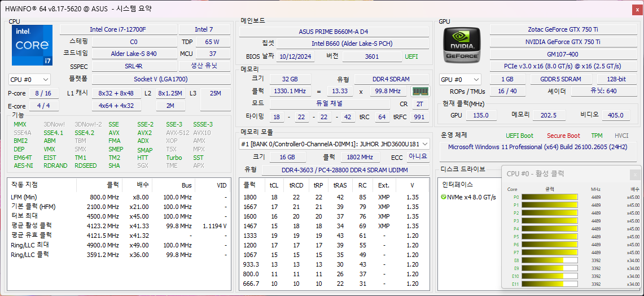Click the memory clock 1330.1 MHz field
The width and height of the screenshot is (644, 296).
tap(290, 92)
